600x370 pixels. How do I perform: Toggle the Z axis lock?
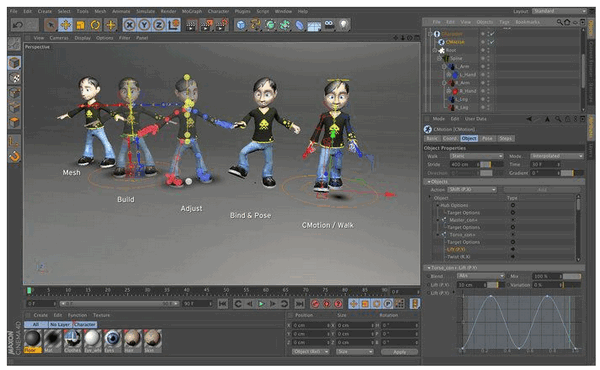point(159,25)
